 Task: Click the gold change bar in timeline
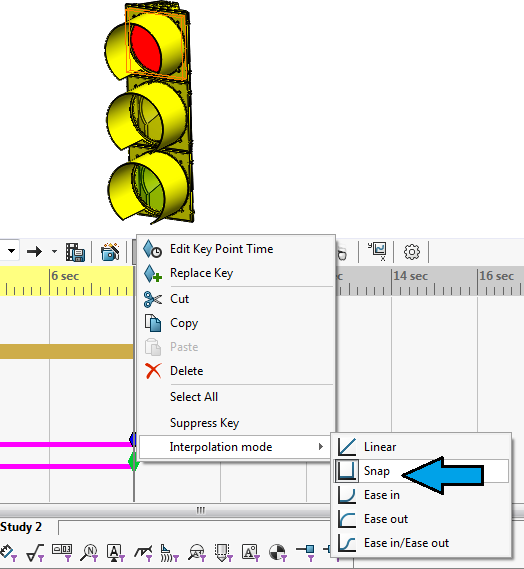(x=67, y=352)
